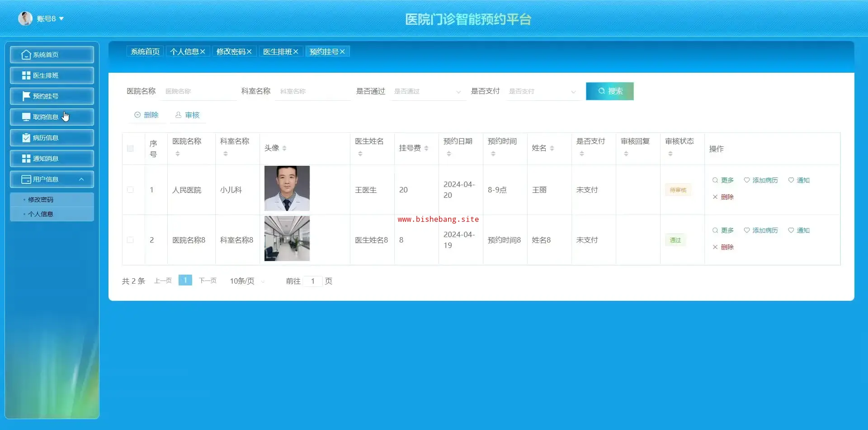Click the flag icon beside 预约挂号 in sidebar

click(26, 96)
